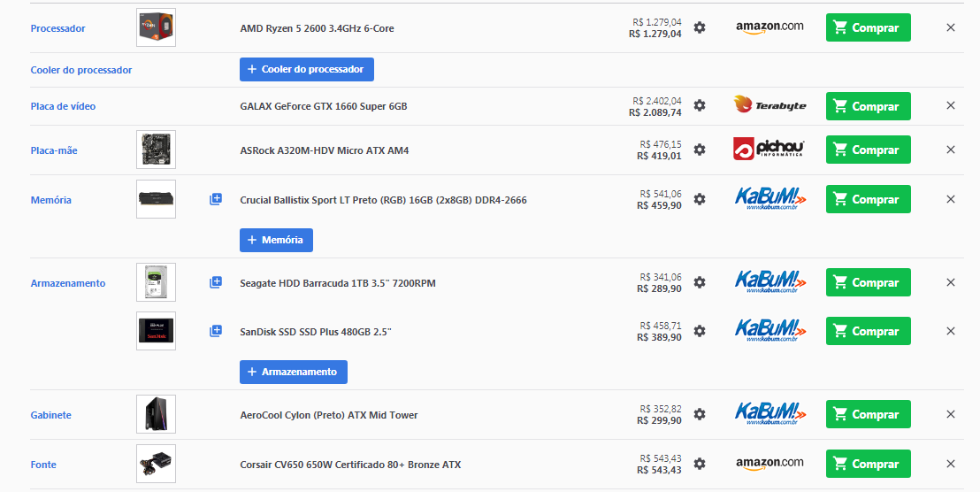Viewport: 980px width, 492px height.
Task: Click Terabyte store logo on GTX 1660 row
Action: click(x=769, y=105)
